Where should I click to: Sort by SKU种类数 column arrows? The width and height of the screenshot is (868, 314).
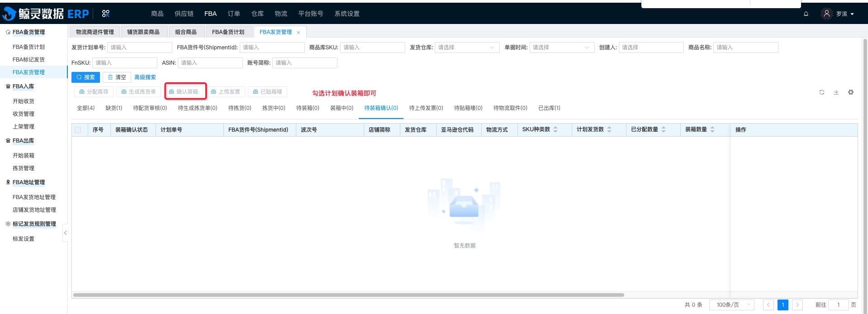pos(555,129)
